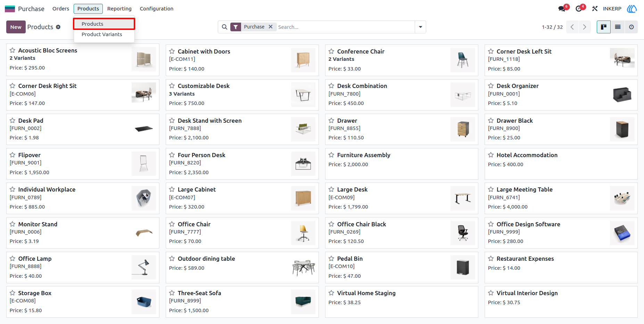Open Virtual Interior Design product card

click(561, 302)
